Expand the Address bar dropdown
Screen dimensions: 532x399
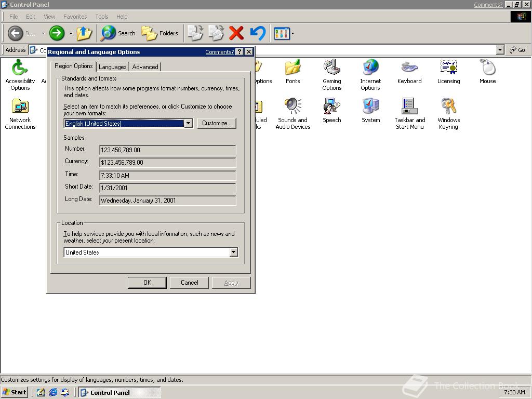coord(500,50)
